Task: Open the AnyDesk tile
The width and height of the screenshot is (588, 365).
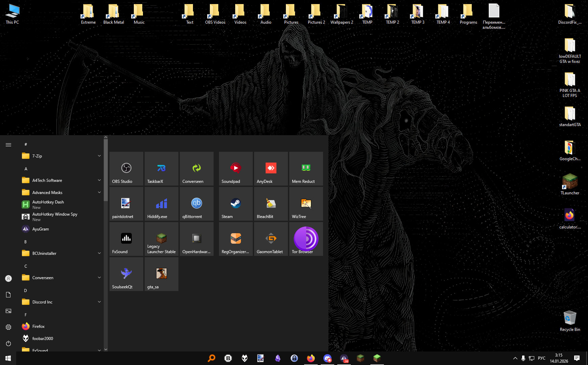Action: point(271,169)
